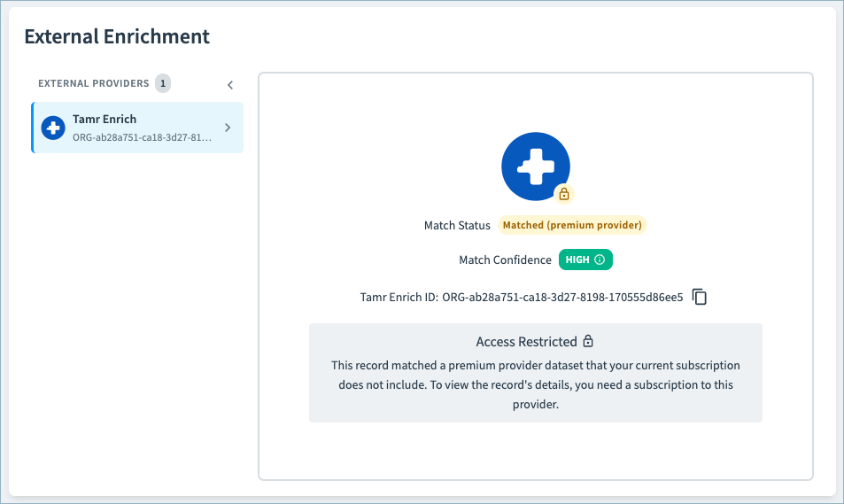The height and width of the screenshot is (504, 844).
Task: Click the Matched (premium provider) status badge
Action: 572,225
